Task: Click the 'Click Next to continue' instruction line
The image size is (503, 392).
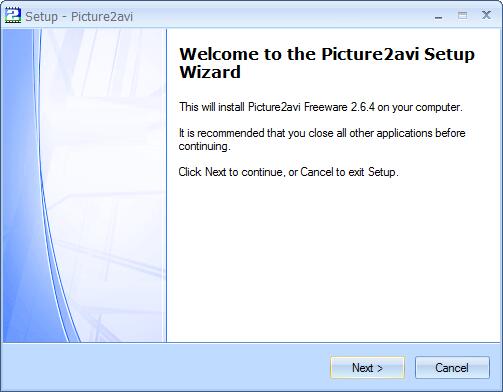Action: pos(288,172)
